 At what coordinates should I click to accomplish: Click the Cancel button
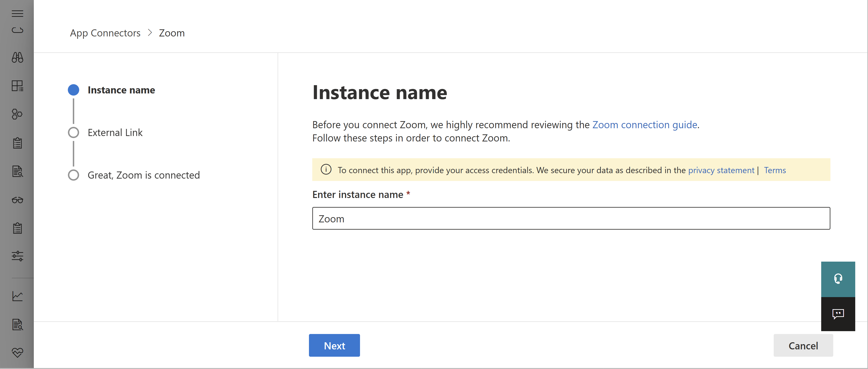tap(803, 345)
